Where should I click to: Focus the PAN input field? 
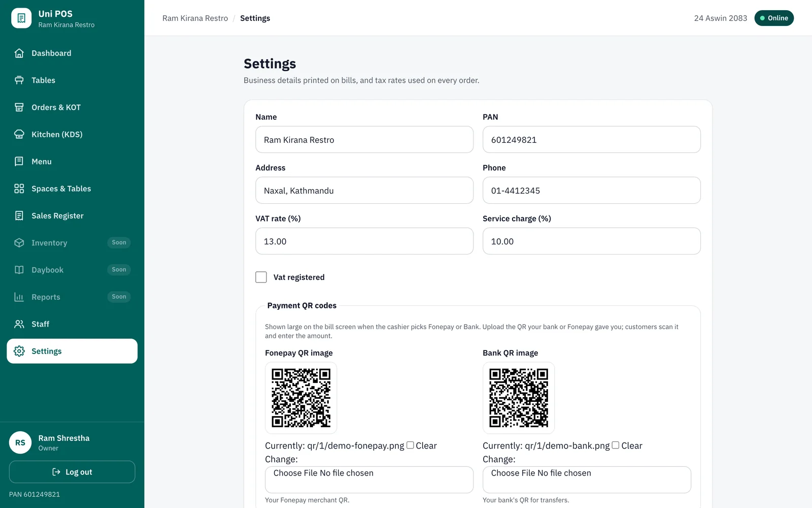click(592, 140)
